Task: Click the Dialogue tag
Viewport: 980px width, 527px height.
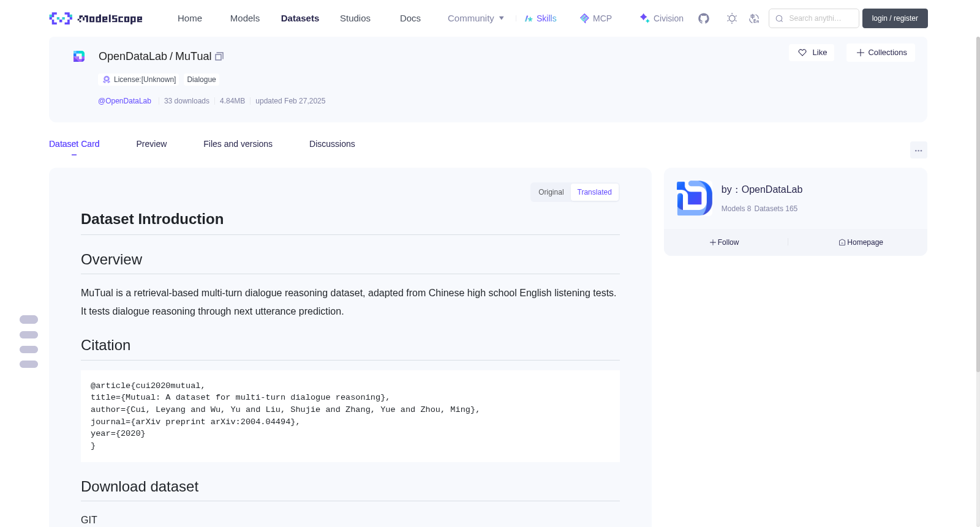Action: point(202,80)
